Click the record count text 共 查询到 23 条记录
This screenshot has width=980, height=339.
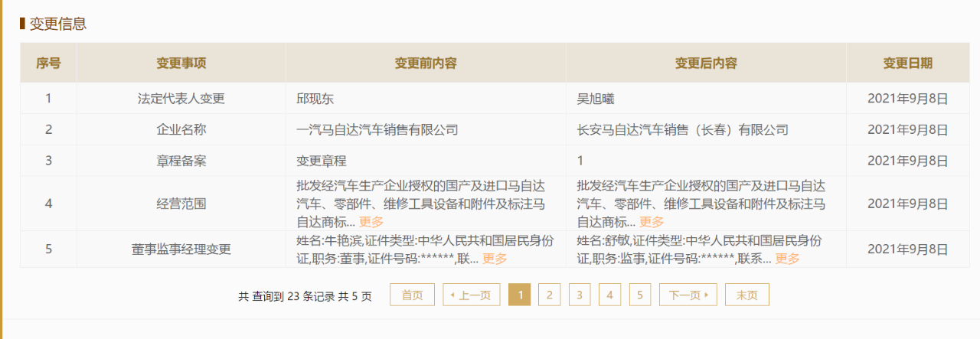point(287,296)
